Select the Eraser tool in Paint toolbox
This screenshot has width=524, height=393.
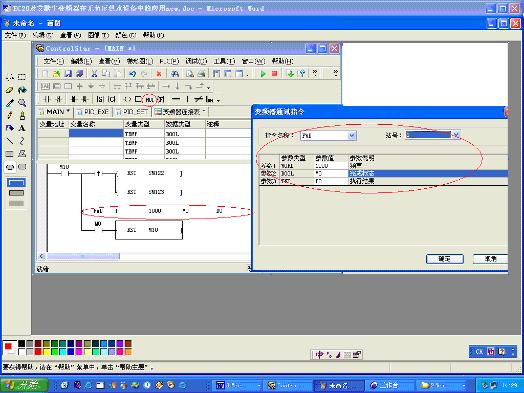pos(10,90)
